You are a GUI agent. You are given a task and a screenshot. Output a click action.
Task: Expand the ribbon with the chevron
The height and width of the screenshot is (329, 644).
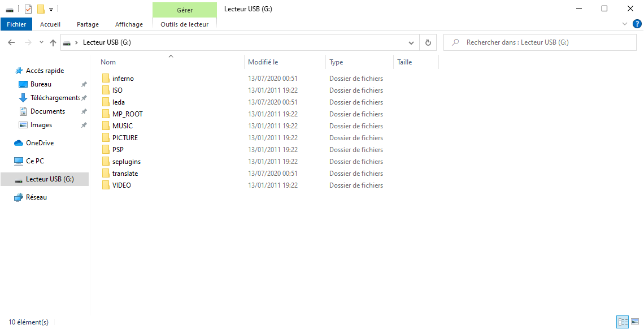point(625,24)
